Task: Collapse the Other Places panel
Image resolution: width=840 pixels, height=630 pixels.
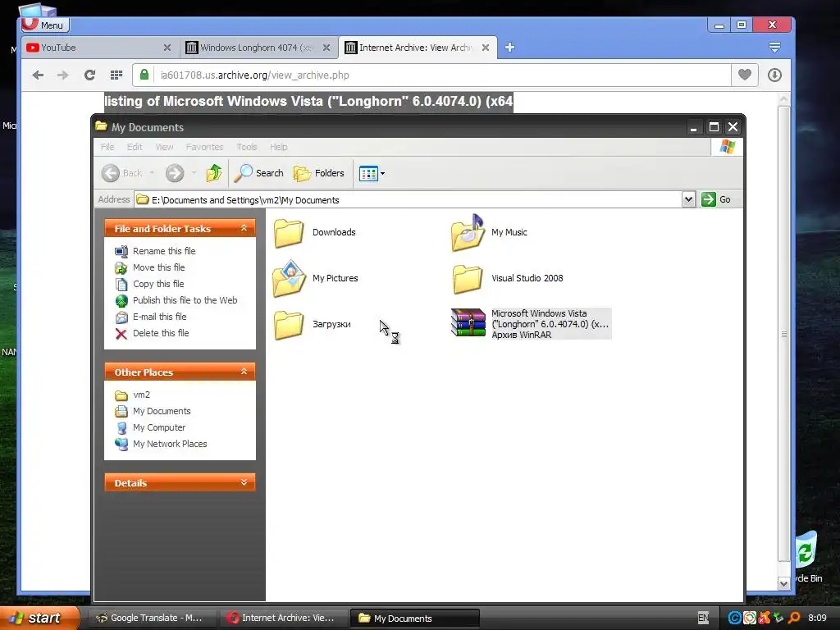Action: (x=244, y=372)
